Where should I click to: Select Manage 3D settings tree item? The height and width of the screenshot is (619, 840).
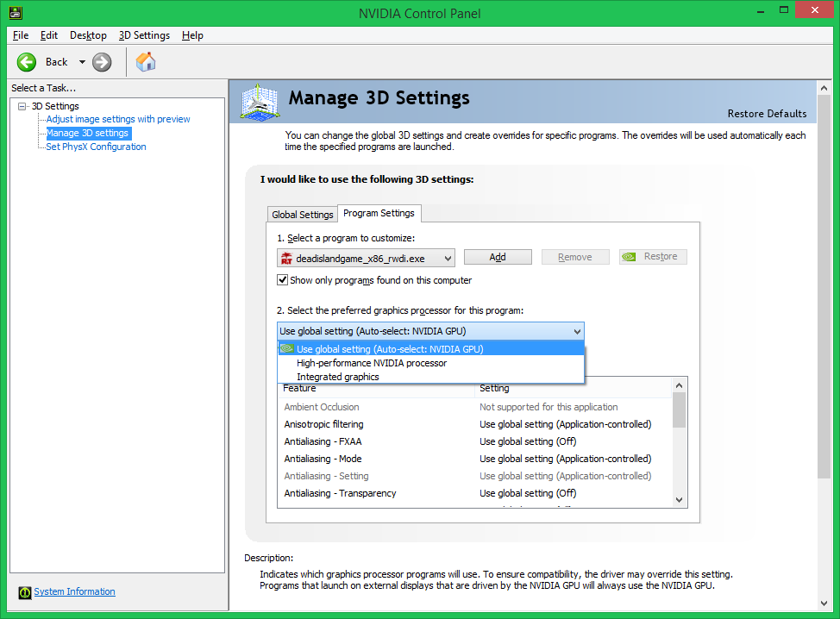[87, 133]
